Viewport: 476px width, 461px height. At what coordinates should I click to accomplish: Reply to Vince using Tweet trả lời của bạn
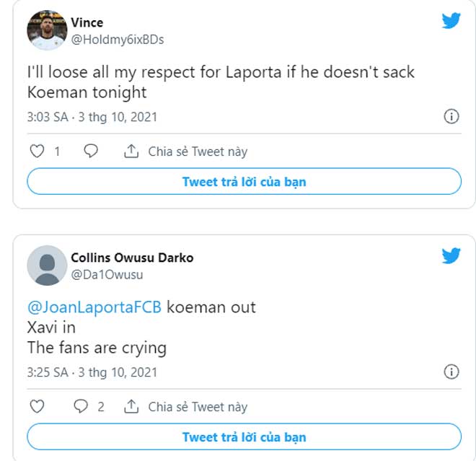tap(244, 182)
